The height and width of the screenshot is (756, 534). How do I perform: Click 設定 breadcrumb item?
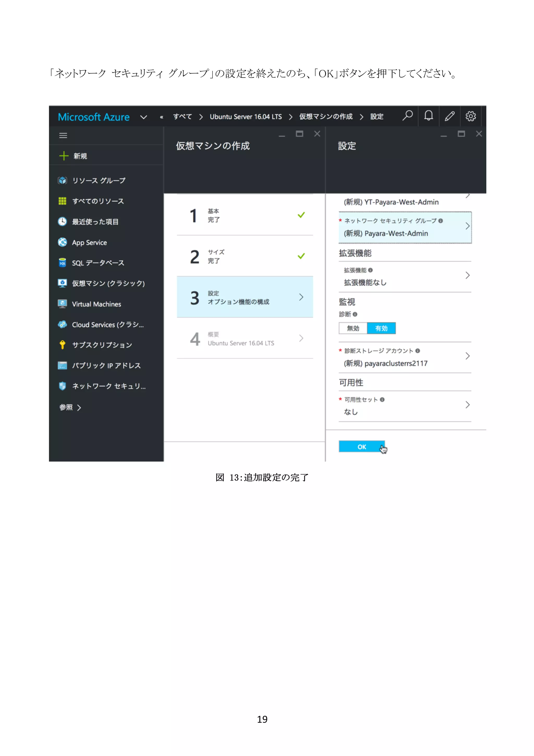click(377, 117)
